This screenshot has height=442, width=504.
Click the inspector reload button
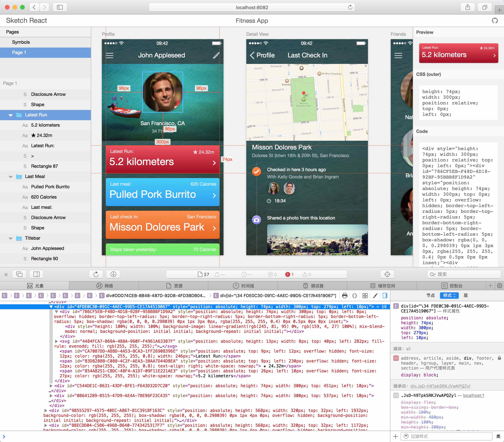pyautogui.click(x=96, y=274)
